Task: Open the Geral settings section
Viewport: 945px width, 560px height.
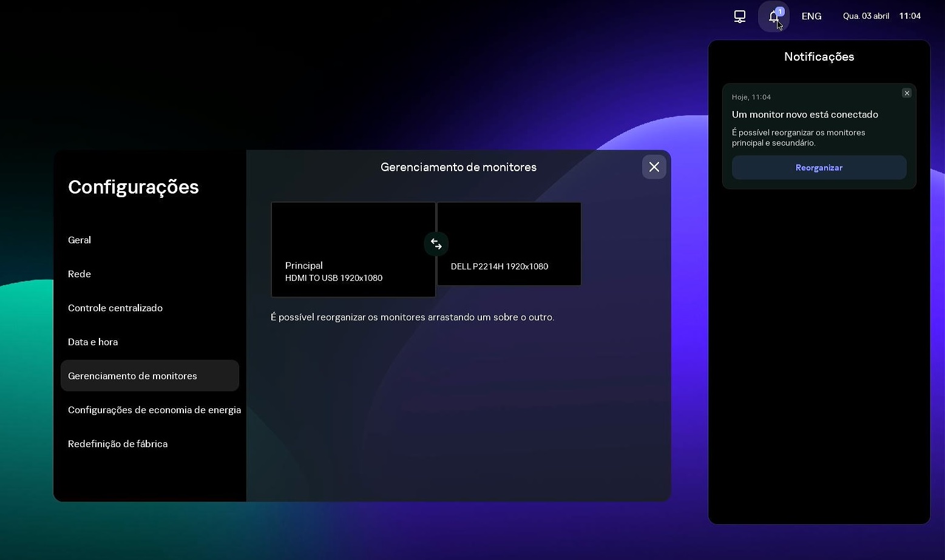Action: click(x=80, y=240)
